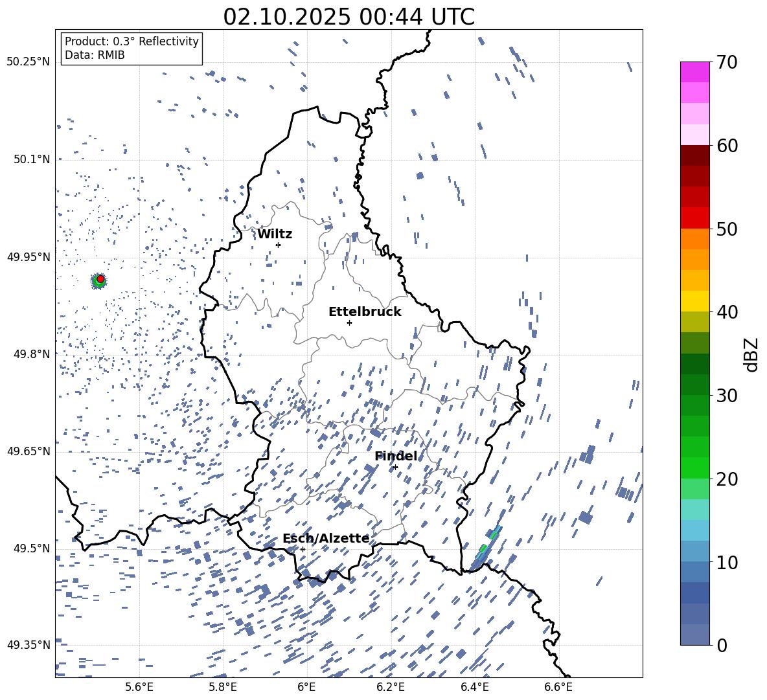Click the 6.6°E longitude label
Image resolution: width=767 pixels, height=700 pixels.
558,687
